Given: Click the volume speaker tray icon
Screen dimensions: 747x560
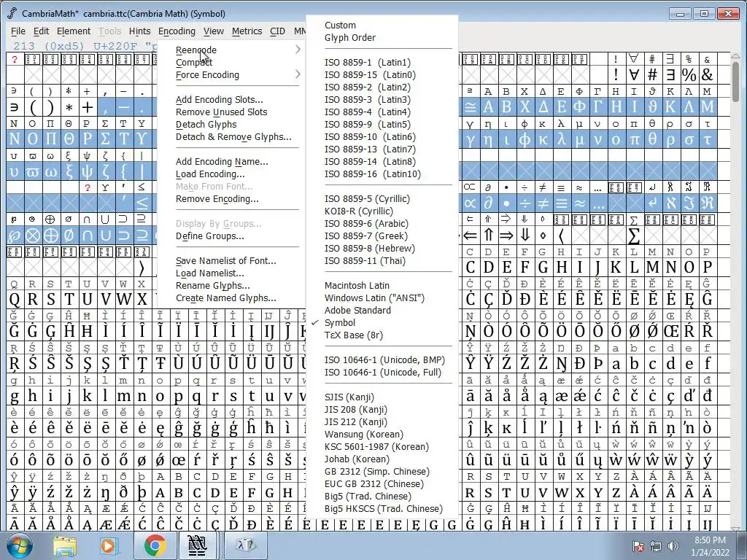Looking at the screenshot, I should click(673, 545).
